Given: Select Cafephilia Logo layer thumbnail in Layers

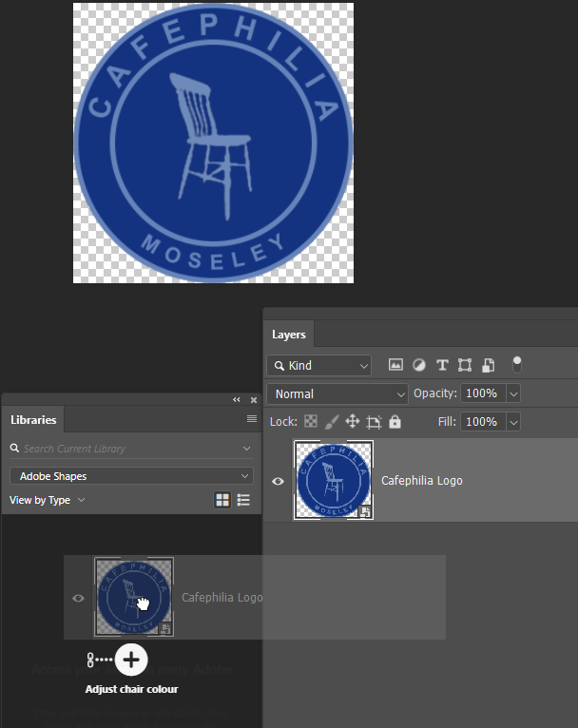Looking at the screenshot, I should click(334, 480).
